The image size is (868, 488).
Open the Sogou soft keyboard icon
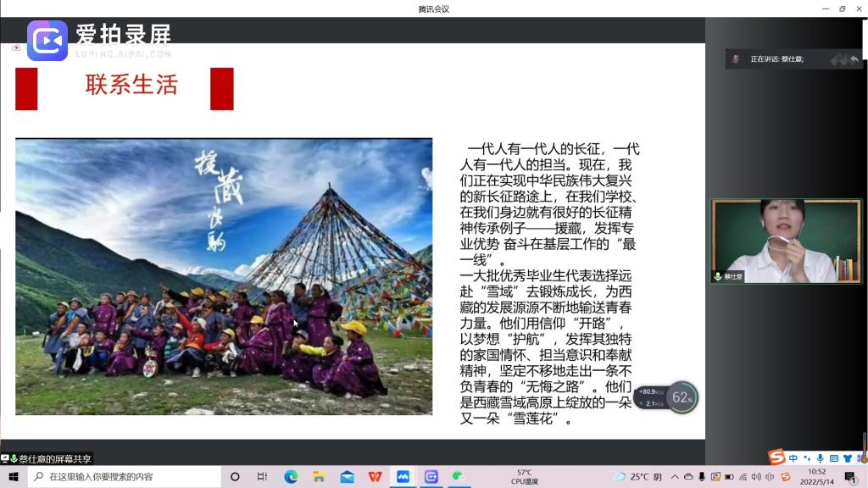coord(834,458)
